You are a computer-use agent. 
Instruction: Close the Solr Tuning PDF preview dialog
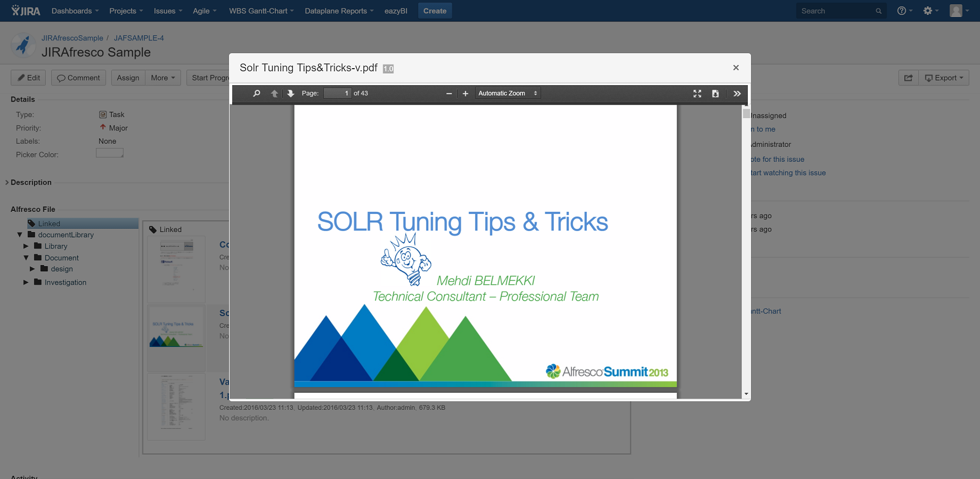(736, 68)
